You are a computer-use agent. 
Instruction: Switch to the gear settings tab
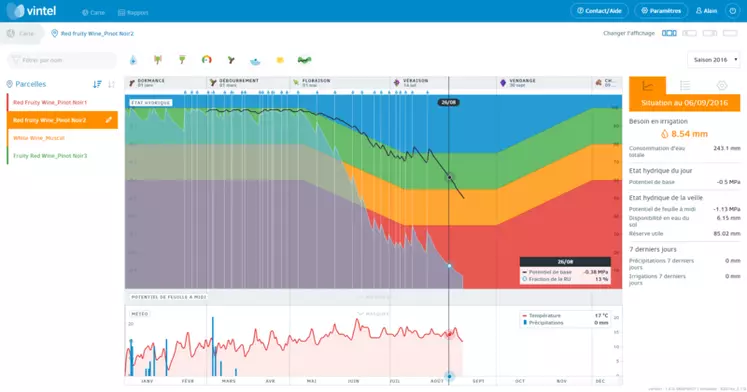[x=722, y=86]
